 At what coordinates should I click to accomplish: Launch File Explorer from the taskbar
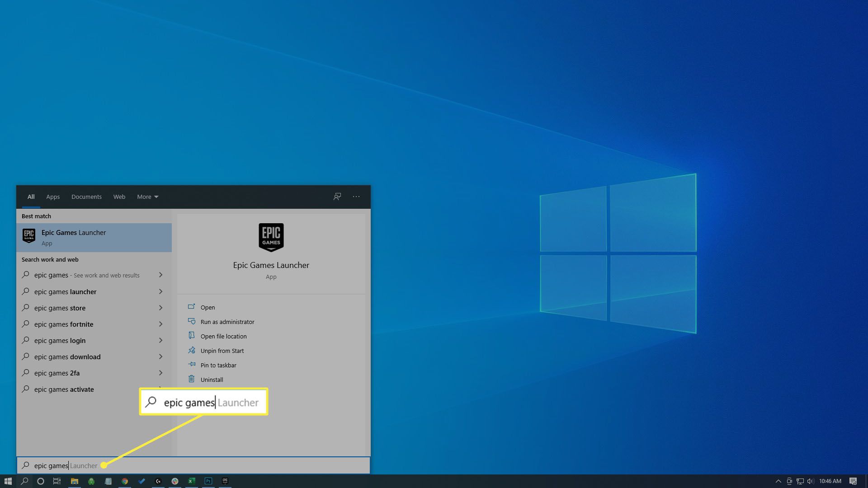(74, 481)
